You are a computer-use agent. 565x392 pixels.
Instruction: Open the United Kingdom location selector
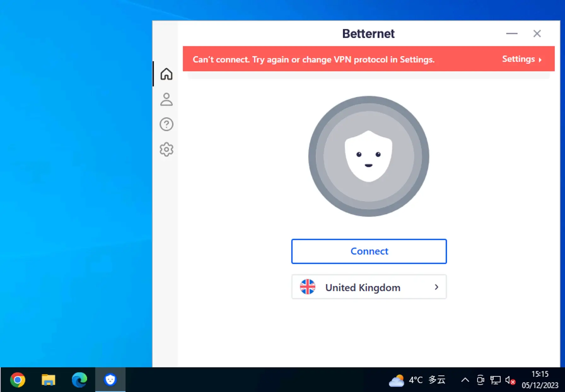(369, 287)
